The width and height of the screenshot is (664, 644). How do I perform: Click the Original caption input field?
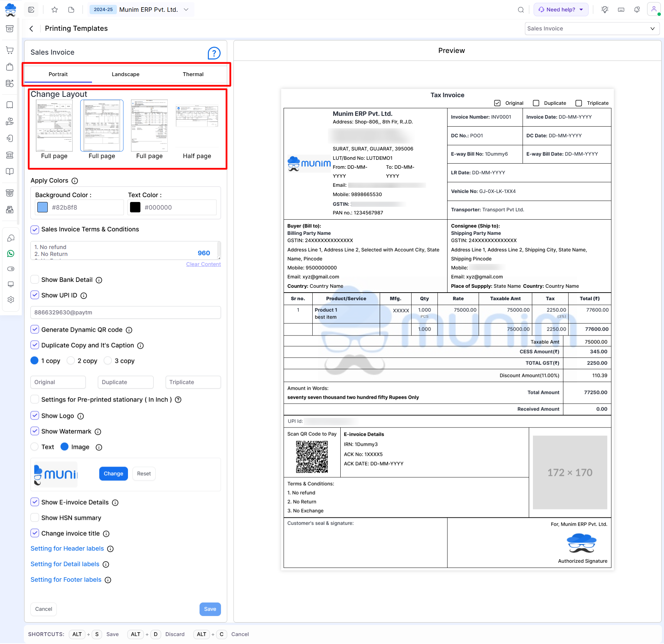pyautogui.click(x=58, y=383)
